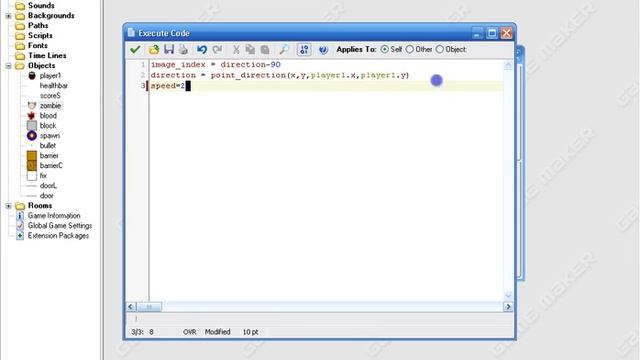Toggle the syntax check icon
Screen dimensions: 640x360
click(304, 49)
